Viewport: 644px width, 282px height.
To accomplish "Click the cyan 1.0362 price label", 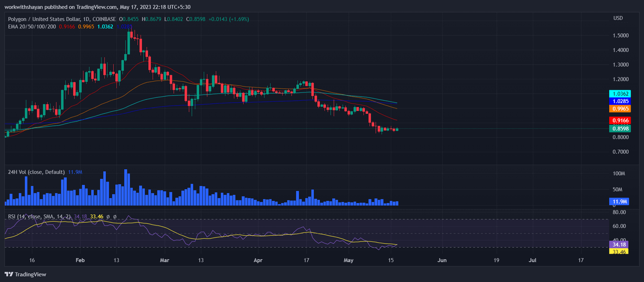I will pyautogui.click(x=621, y=93).
